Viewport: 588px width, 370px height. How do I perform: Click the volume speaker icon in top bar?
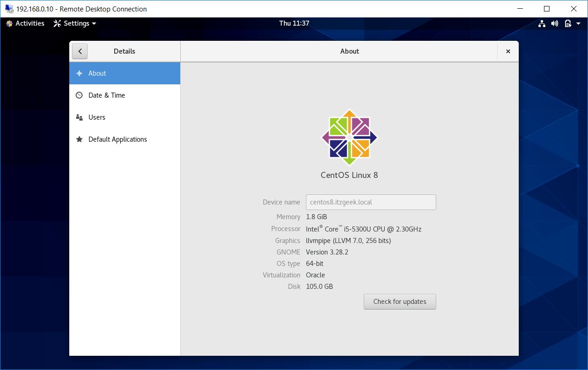tap(555, 23)
